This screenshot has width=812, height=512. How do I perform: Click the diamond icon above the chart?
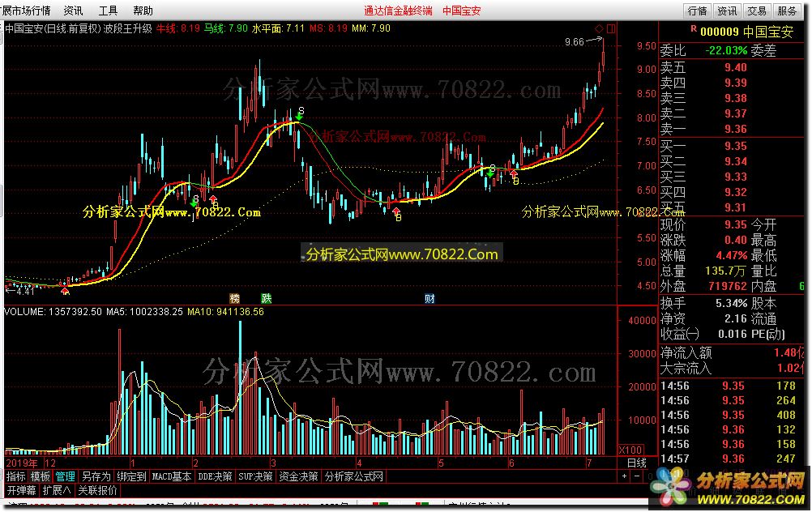click(599, 28)
